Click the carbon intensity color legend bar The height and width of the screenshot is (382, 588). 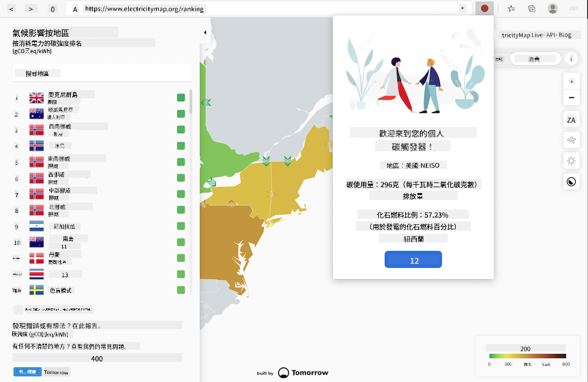point(527,356)
